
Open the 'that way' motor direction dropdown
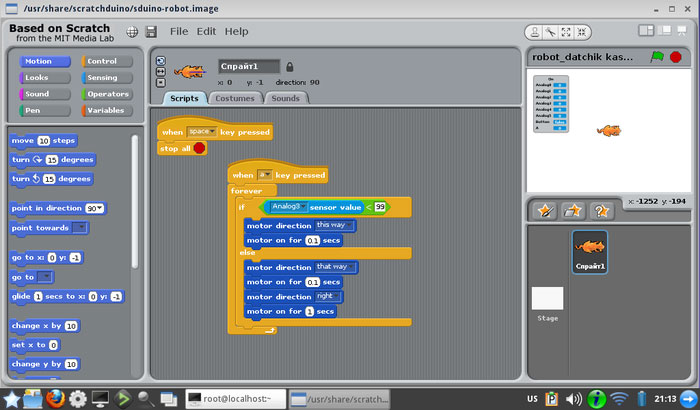[336, 267]
